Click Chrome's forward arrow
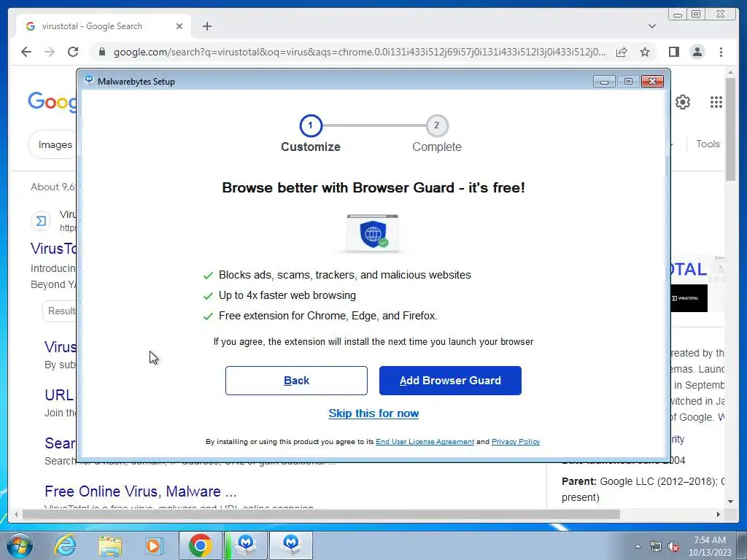 click(x=50, y=52)
